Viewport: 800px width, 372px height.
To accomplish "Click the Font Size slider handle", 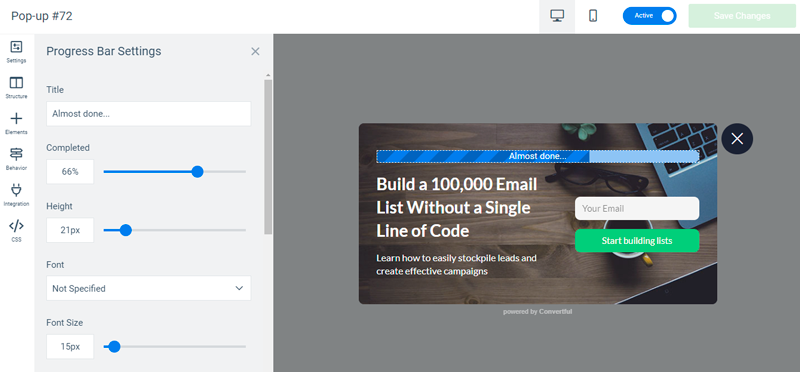I will [x=114, y=346].
